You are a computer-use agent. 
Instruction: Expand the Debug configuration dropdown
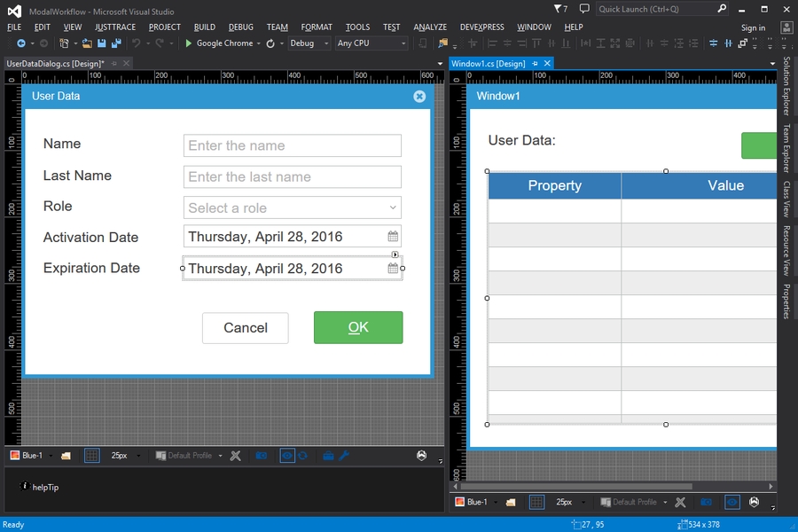[309, 43]
